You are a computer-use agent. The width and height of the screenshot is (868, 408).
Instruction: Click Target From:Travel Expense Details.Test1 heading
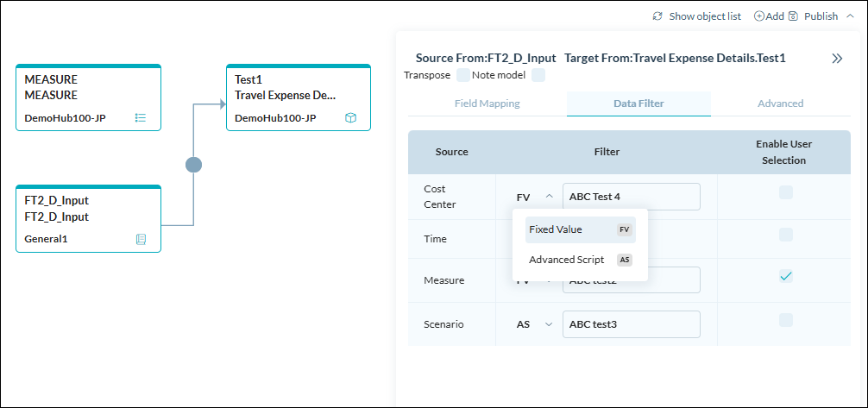[675, 59]
